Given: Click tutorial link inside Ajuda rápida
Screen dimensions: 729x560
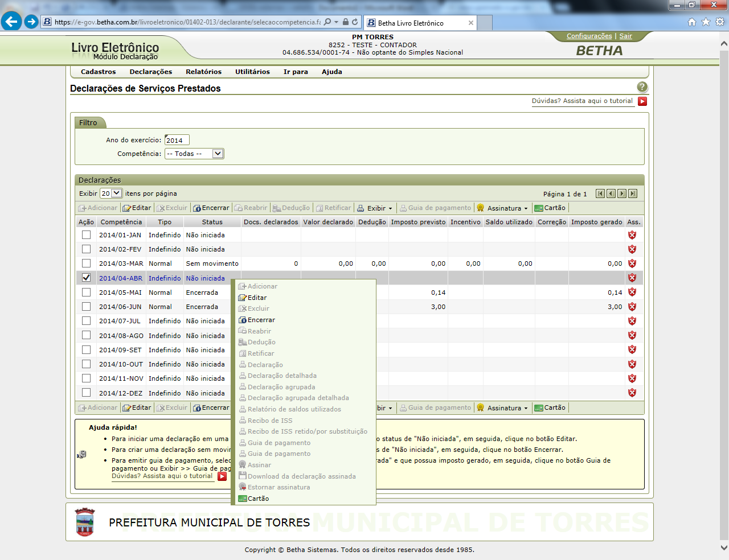Looking at the screenshot, I should [x=162, y=476].
